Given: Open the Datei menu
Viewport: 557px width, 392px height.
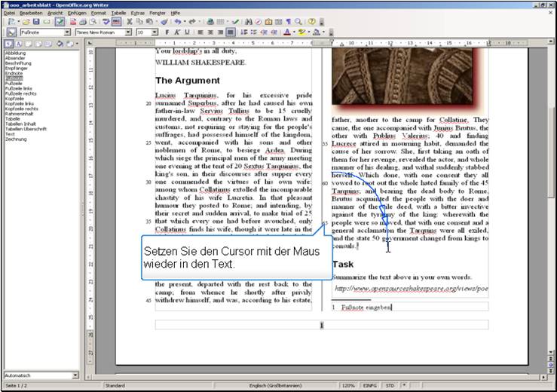Looking at the screenshot, I should click(x=9, y=13).
